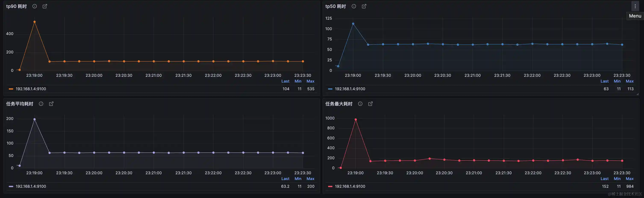
Task: Toggle the 192.168.1.4:9100 series in tp50 legend
Action: coord(350,89)
